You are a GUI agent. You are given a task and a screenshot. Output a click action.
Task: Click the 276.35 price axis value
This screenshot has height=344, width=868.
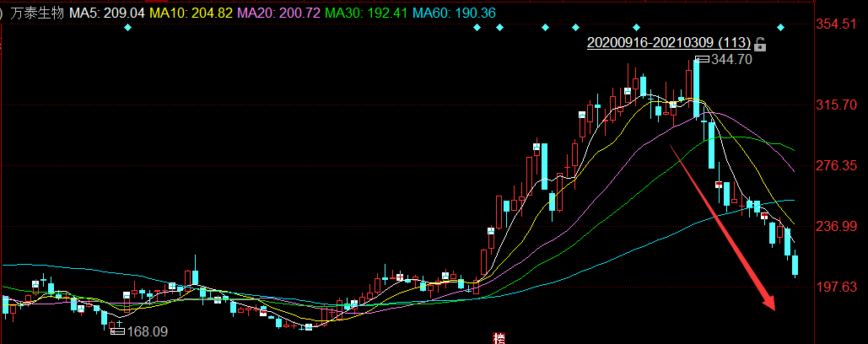pyautogui.click(x=837, y=165)
